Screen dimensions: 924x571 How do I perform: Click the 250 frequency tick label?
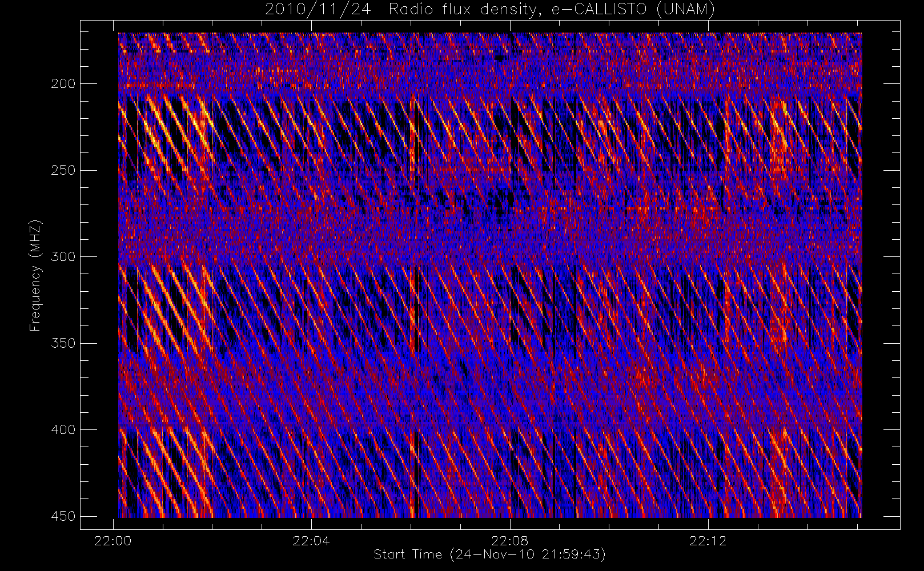[x=63, y=170]
